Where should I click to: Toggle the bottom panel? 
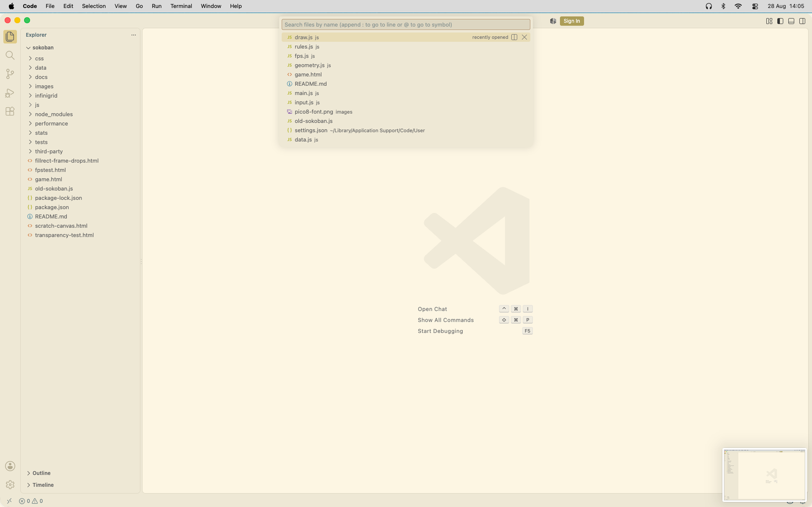(x=791, y=21)
